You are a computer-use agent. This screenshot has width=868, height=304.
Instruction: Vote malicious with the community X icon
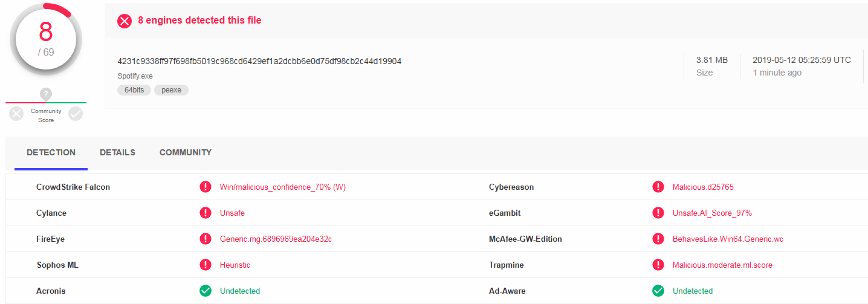[16, 113]
